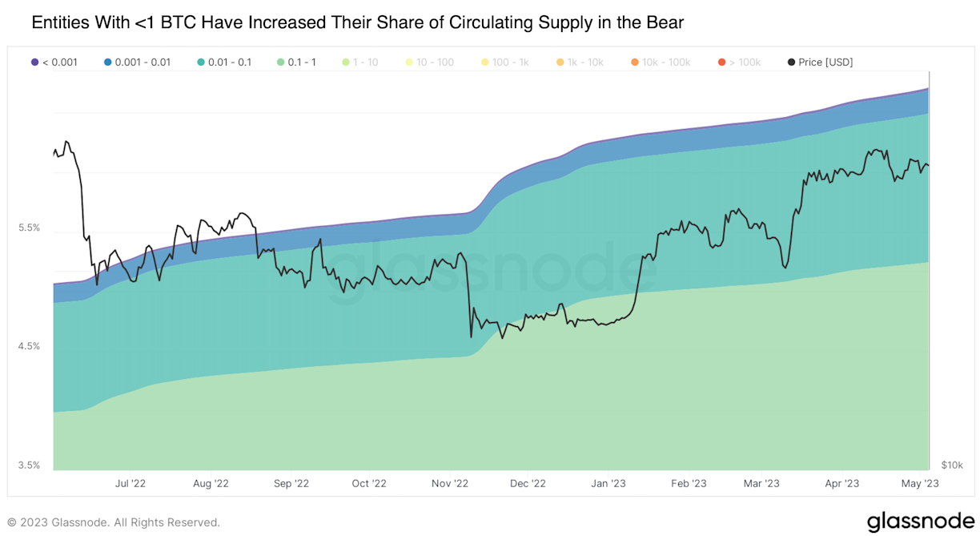Click the purple '< 0.001' legend dot
The width and height of the screenshot is (980, 536).
point(34,62)
